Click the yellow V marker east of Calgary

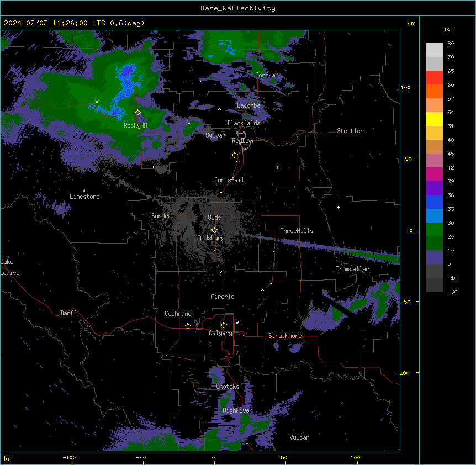point(237,323)
